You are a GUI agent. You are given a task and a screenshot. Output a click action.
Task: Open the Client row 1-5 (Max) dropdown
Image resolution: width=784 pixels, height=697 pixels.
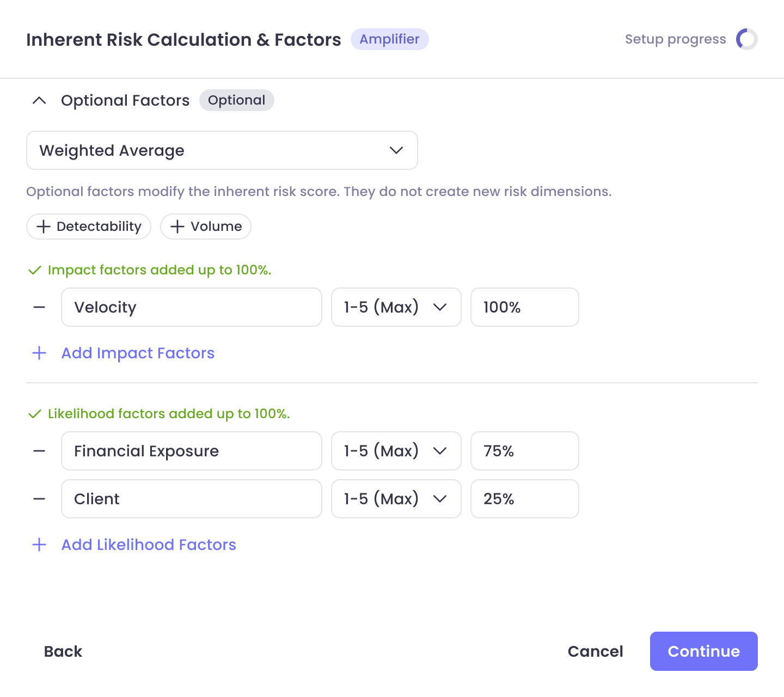(396, 499)
